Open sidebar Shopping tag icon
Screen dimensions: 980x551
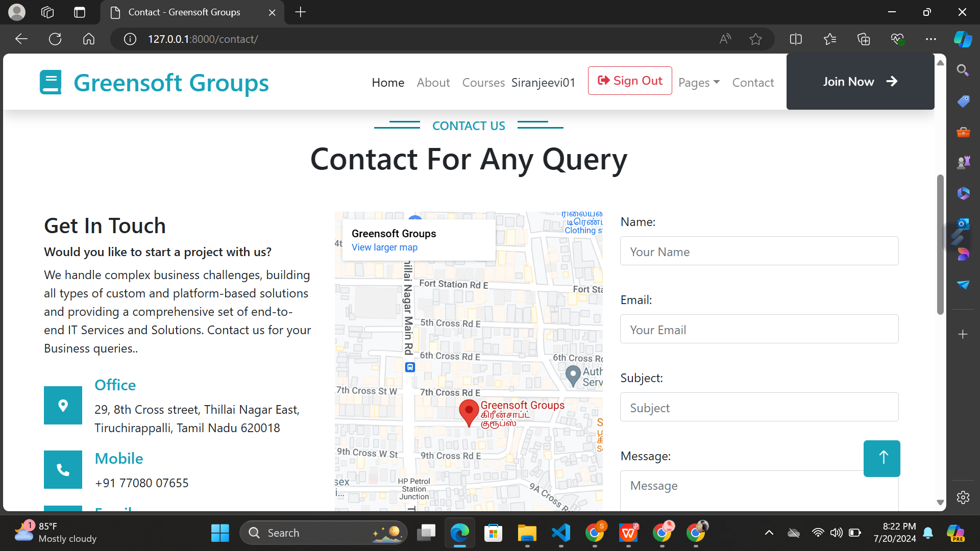(x=963, y=101)
